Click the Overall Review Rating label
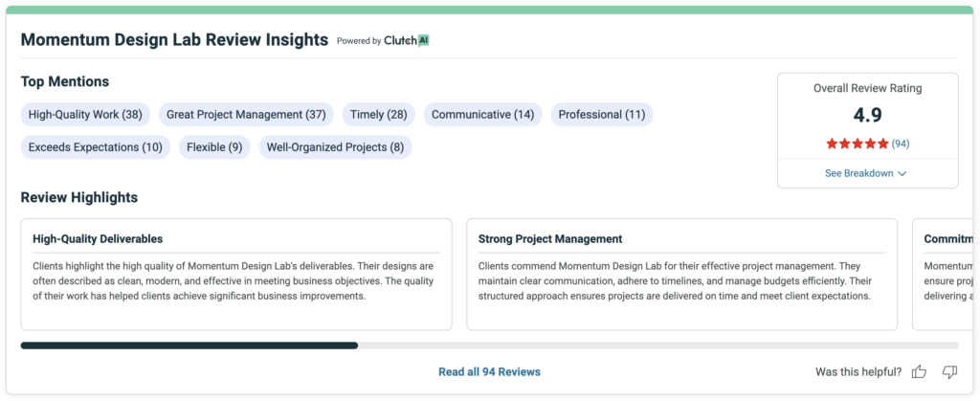Screen dimensions: 980x401 867,88
